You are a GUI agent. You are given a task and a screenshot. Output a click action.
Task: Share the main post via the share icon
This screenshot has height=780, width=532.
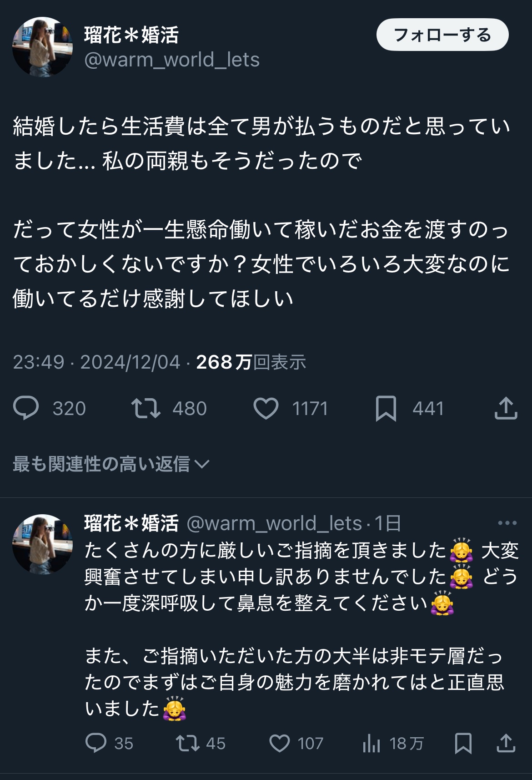point(506,408)
